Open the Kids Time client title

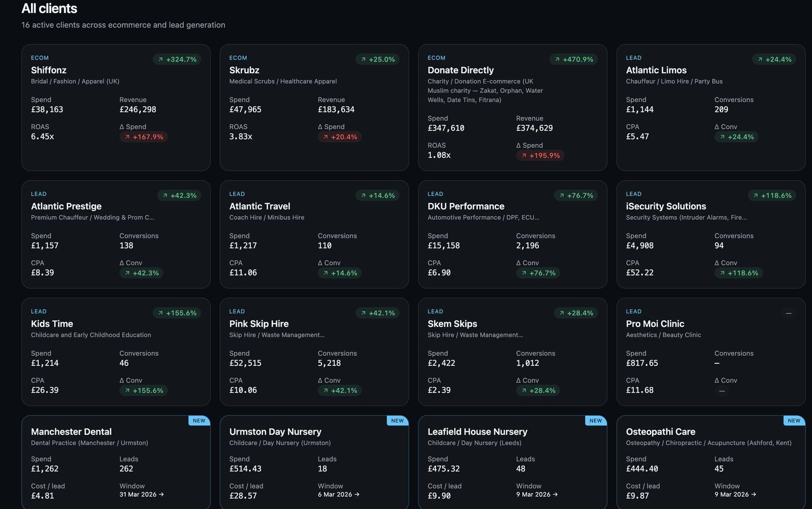point(52,324)
